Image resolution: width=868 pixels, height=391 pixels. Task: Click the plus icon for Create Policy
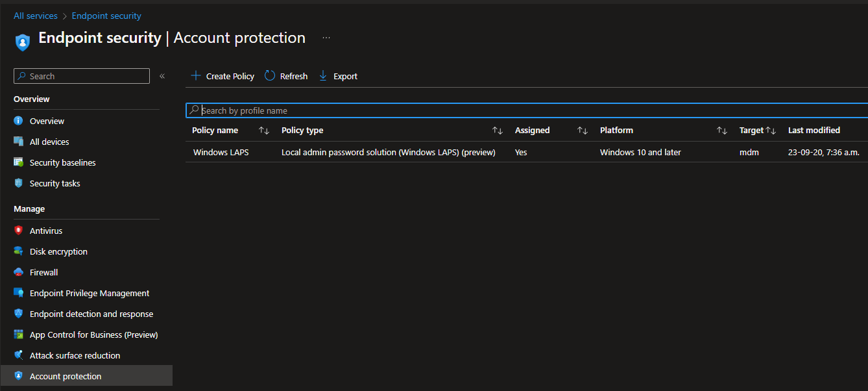pyautogui.click(x=195, y=76)
